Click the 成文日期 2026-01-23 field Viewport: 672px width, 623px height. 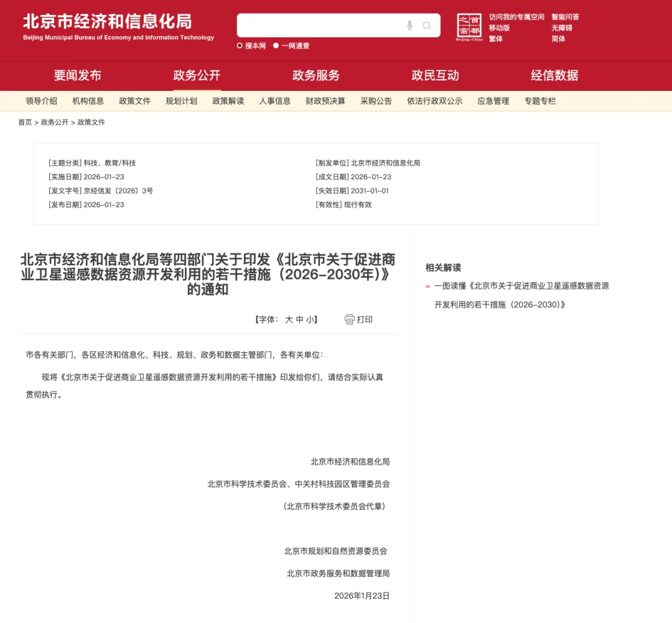pyautogui.click(x=353, y=177)
